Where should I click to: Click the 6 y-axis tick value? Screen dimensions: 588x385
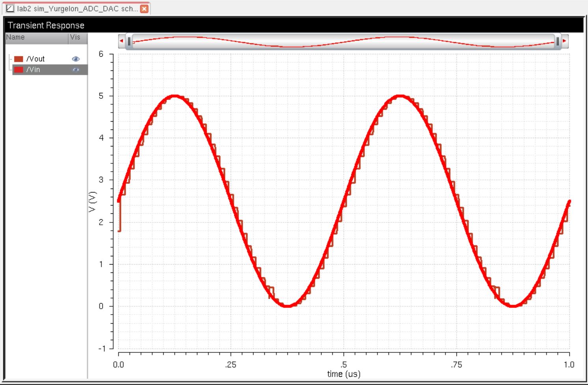tap(101, 54)
